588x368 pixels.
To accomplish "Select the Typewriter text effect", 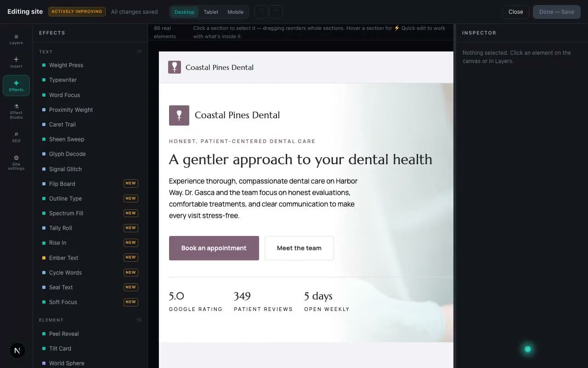I will click(x=90, y=80).
